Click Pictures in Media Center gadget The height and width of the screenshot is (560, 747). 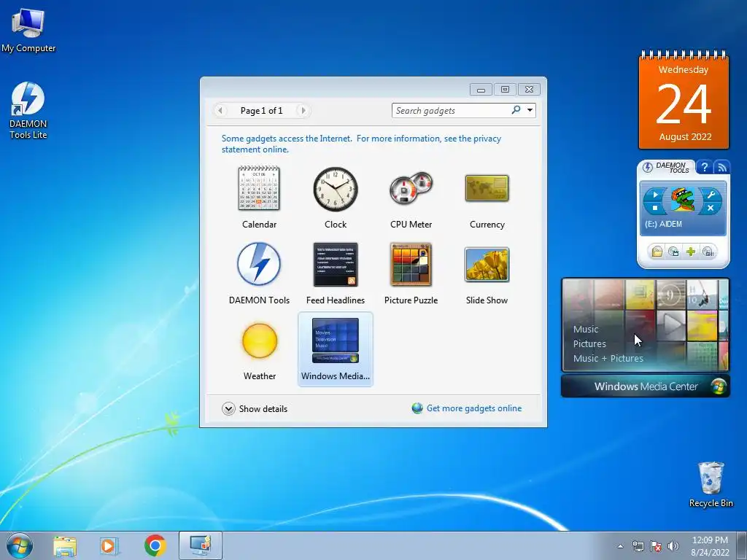click(589, 344)
